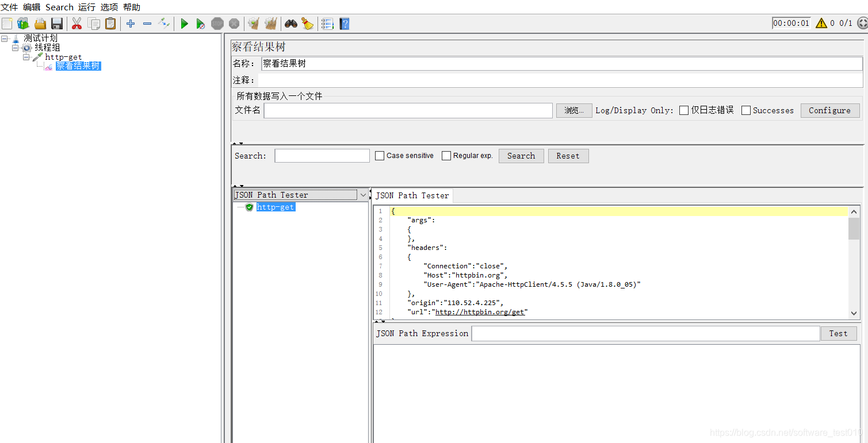Click the round icon beside the 0/1 thread count
868x443 pixels.
pos(862,23)
